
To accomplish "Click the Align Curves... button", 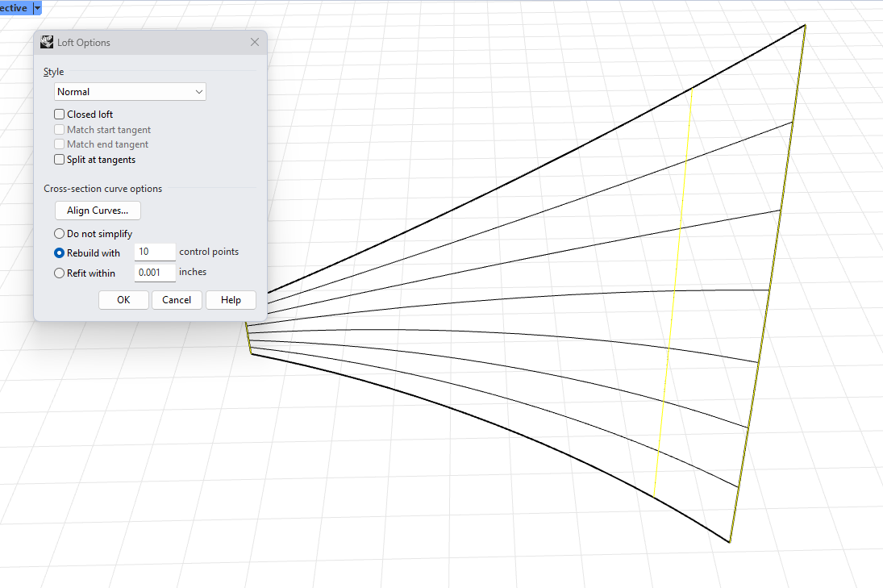I will (x=98, y=211).
